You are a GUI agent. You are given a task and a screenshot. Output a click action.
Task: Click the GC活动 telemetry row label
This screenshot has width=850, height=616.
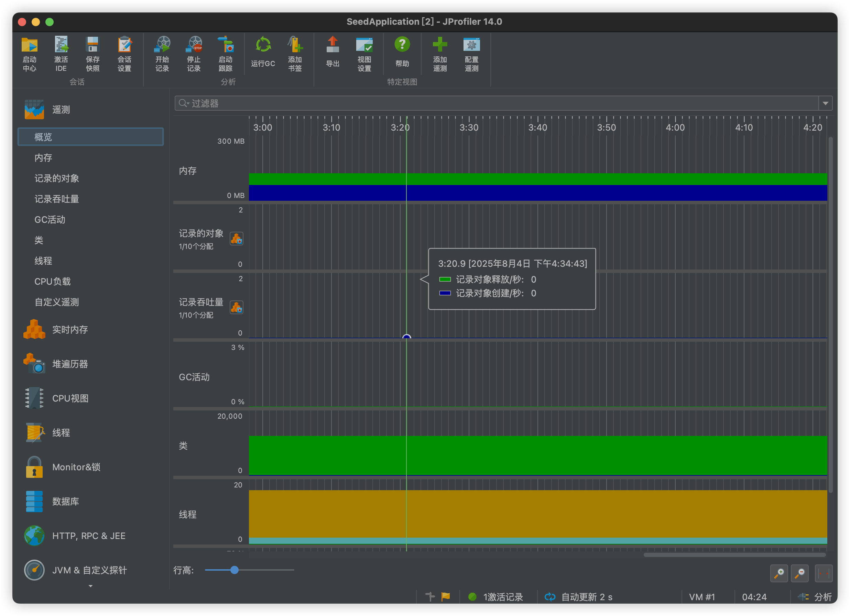click(x=194, y=377)
